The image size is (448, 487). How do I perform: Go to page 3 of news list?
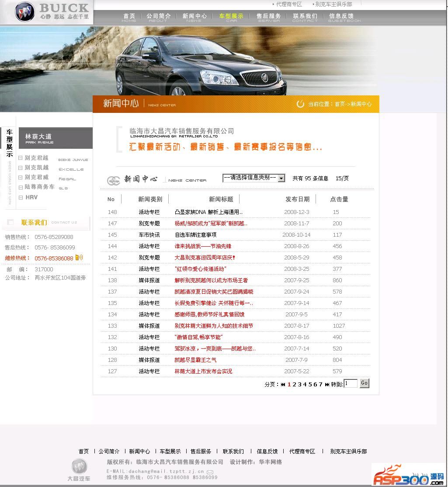[x=299, y=385]
